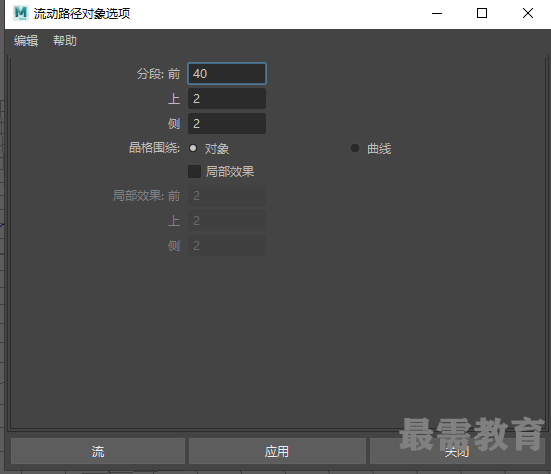Click the 应用 button
Image resolution: width=551 pixels, height=474 pixels.
277,451
